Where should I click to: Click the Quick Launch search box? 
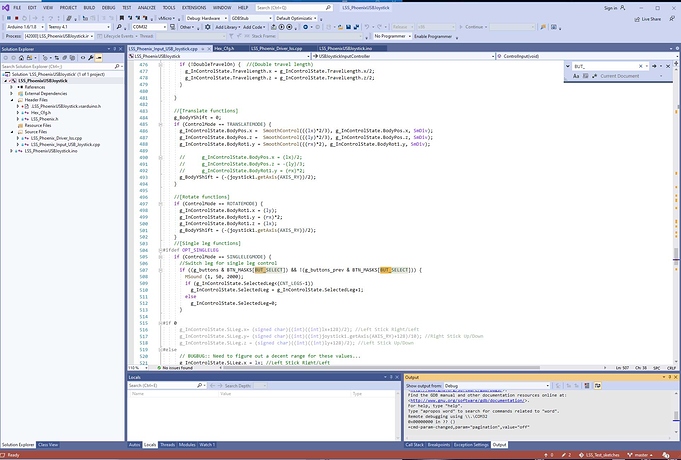point(294,7)
